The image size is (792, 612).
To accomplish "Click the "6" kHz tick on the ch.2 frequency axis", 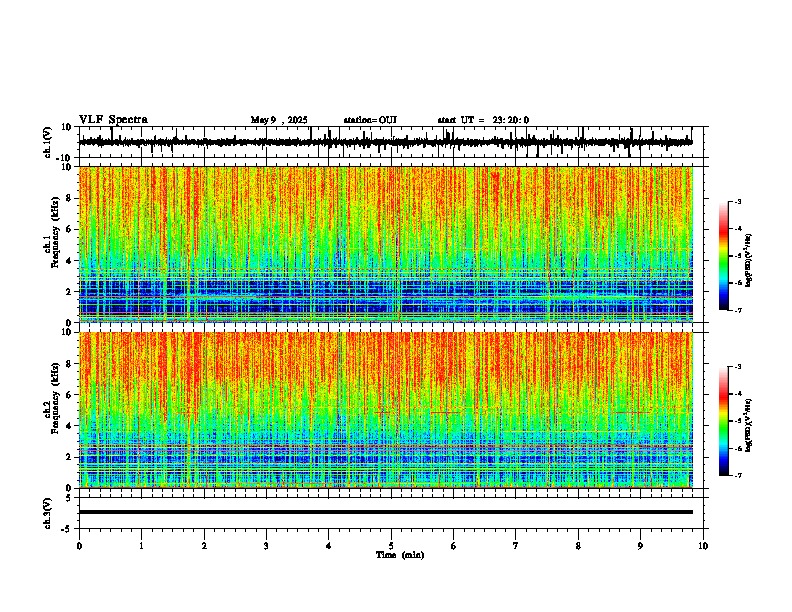I will click(69, 395).
